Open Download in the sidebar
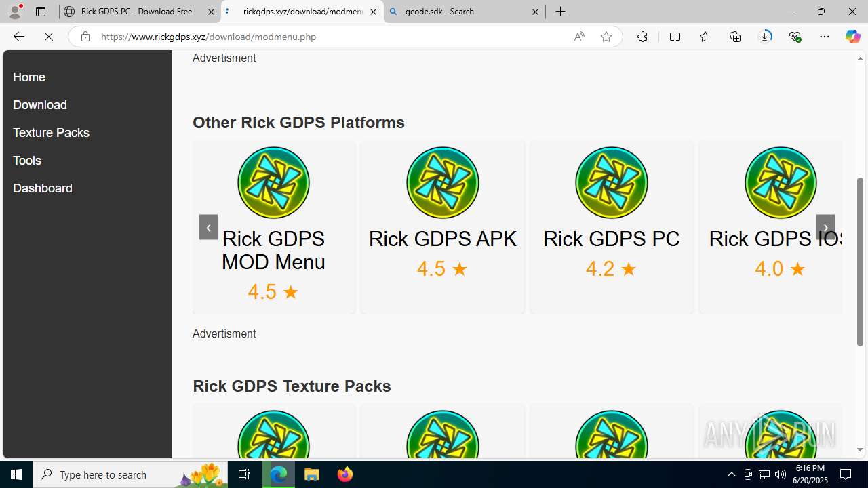868x488 pixels. (x=40, y=105)
